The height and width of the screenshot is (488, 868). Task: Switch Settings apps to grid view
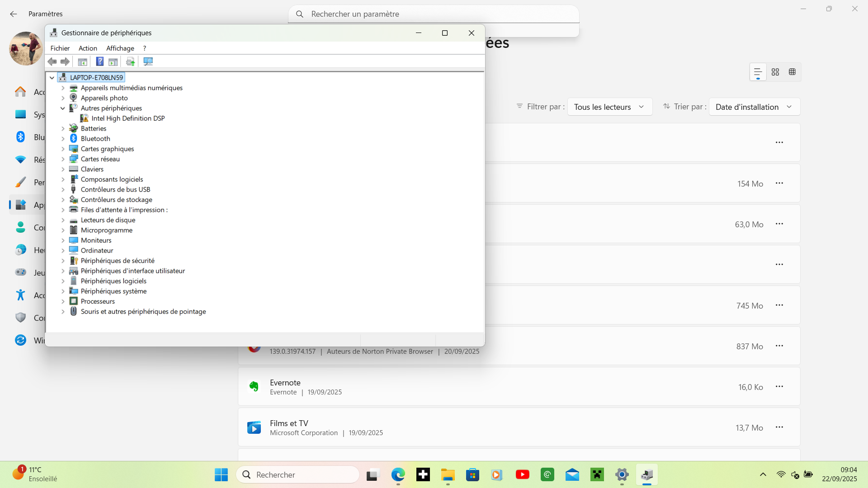[x=775, y=72]
